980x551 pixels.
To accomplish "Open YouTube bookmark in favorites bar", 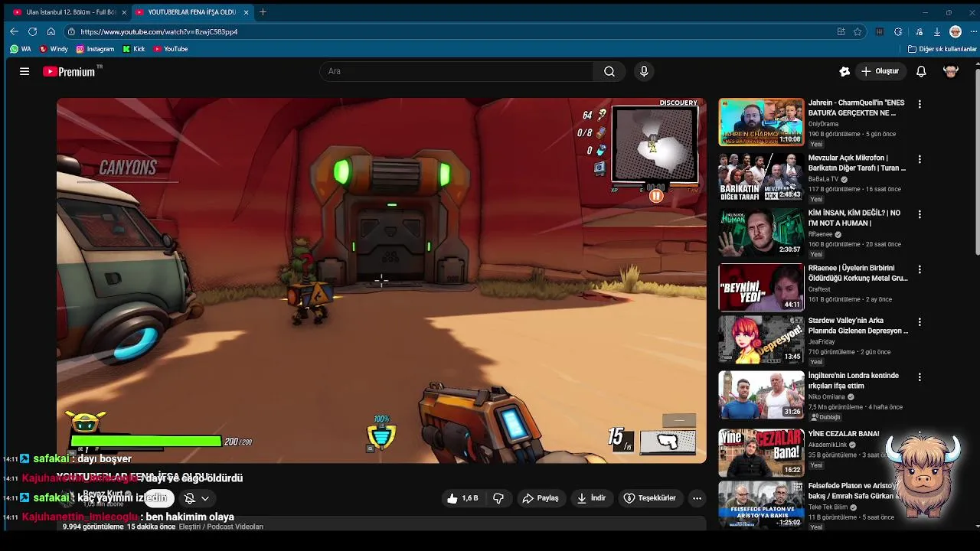I will 170,49.
